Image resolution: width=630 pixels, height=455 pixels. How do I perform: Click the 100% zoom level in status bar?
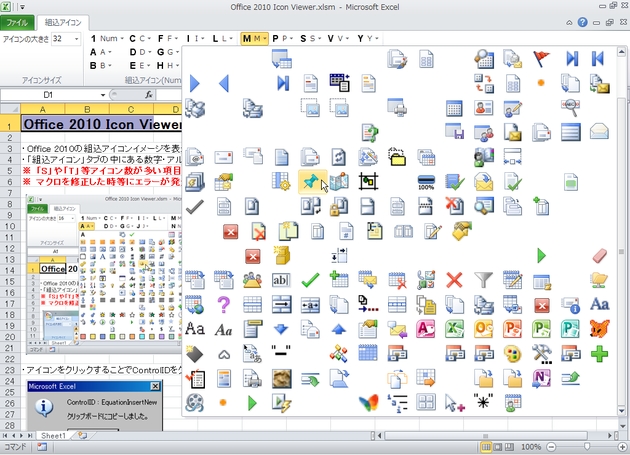click(531, 447)
